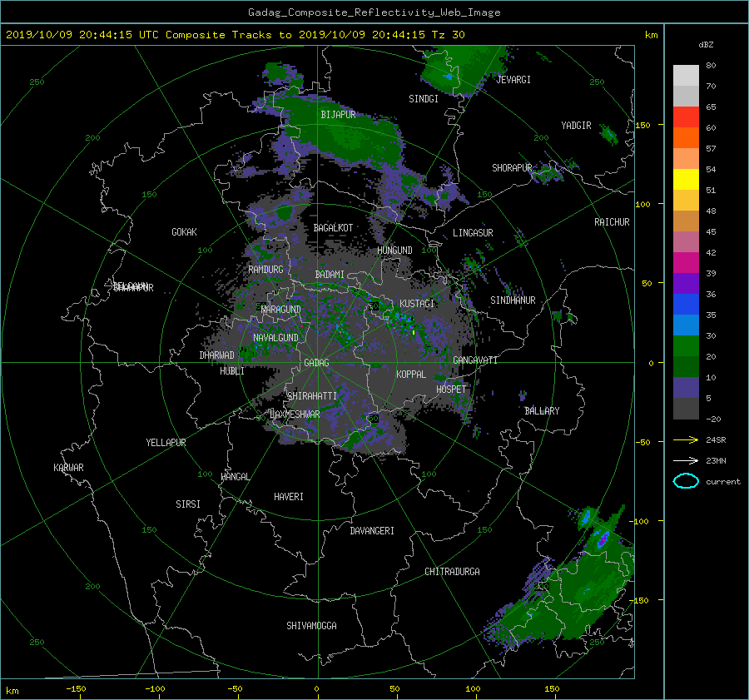749x700 pixels.
Task: Click the SIRSI city label
Action: tap(188, 504)
